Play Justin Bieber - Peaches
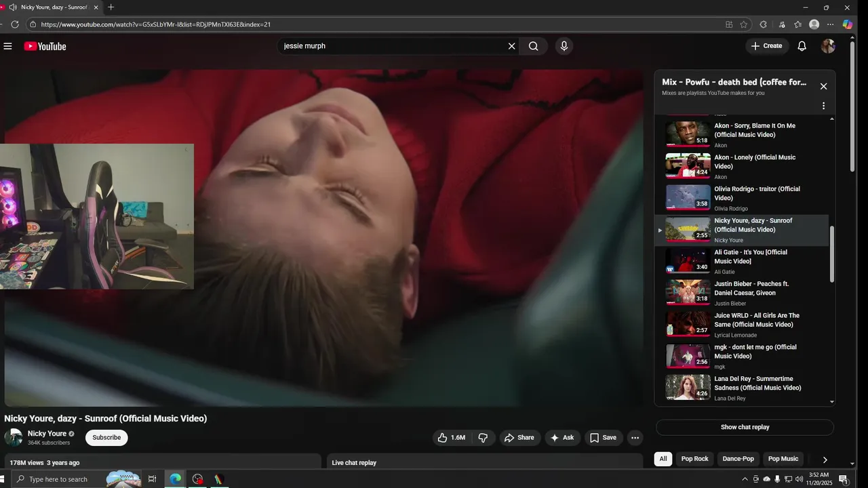Image resolution: width=868 pixels, height=488 pixels. click(742, 293)
